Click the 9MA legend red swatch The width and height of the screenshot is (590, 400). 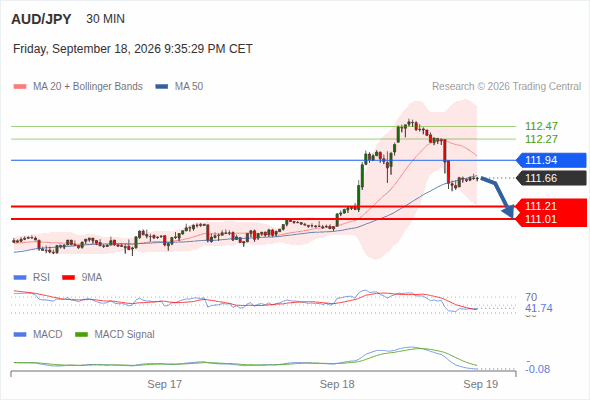point(68,278)
